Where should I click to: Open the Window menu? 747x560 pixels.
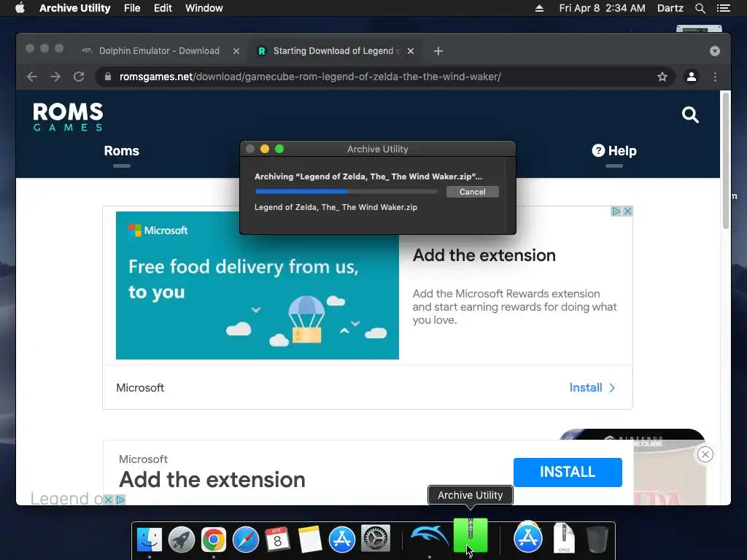[204, 8]
